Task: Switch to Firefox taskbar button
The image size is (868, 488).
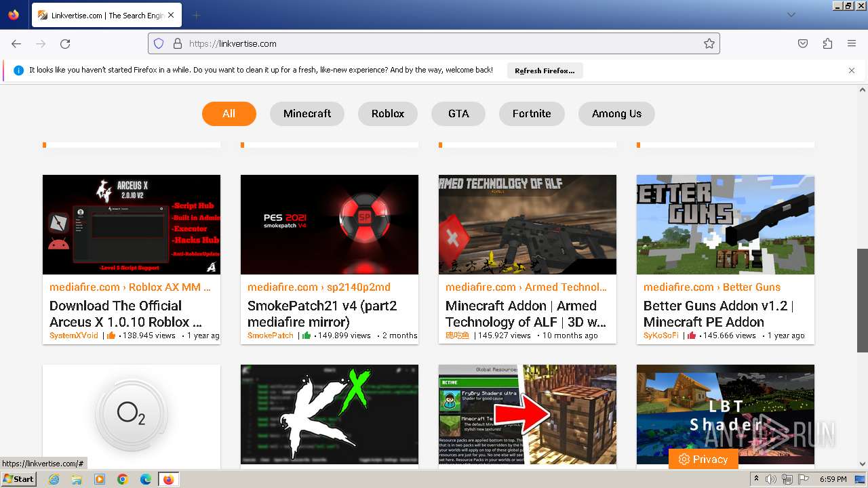Action: pyautogui.click(x=168, y=479)
